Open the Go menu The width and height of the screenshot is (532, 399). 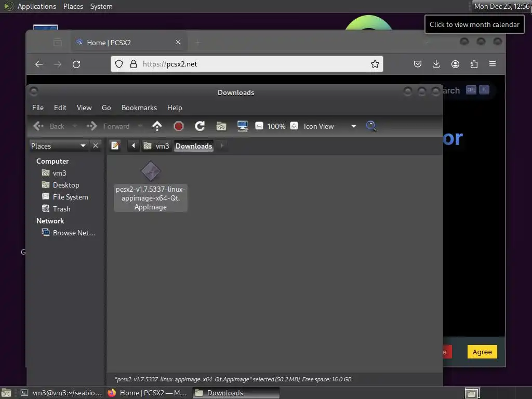coord(106,108)
